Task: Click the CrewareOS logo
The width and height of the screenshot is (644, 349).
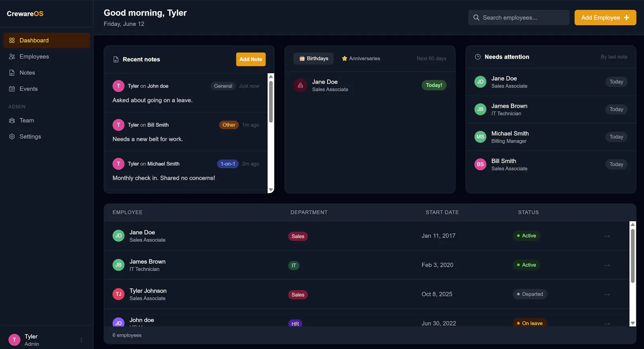Action: tap(25, 14)
